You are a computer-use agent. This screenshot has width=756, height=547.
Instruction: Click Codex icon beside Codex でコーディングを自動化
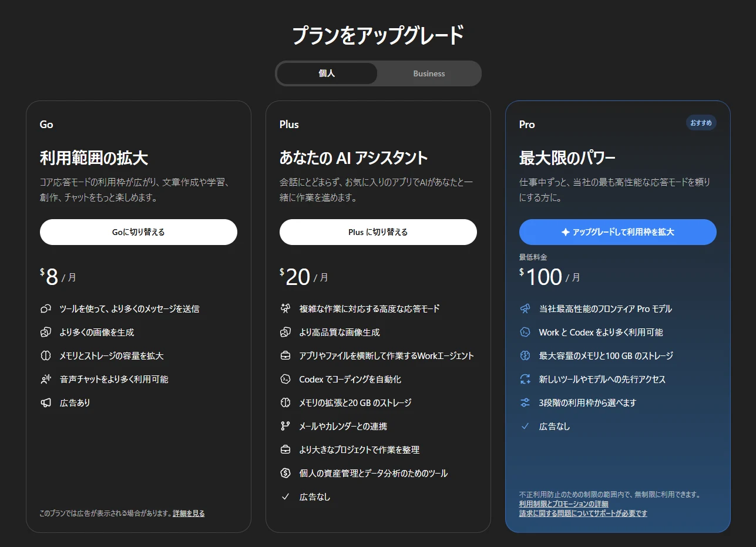tap(285, 379)
